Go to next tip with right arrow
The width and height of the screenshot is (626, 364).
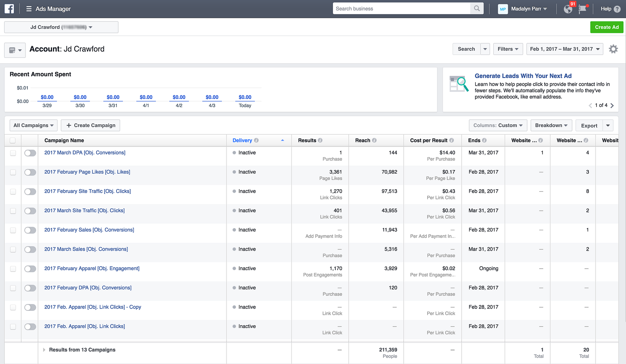click(x=612, y=106)
